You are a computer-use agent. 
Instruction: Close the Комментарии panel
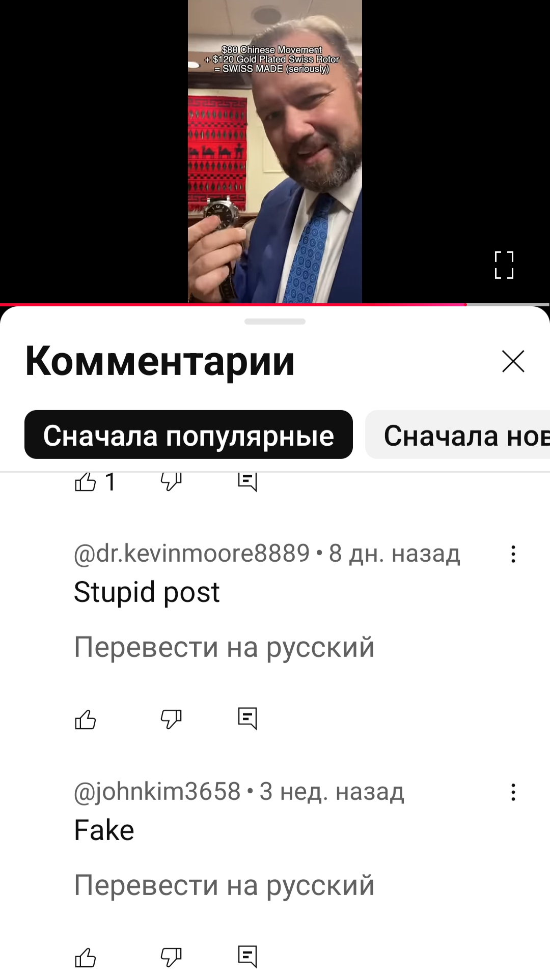tap(513, 361)
